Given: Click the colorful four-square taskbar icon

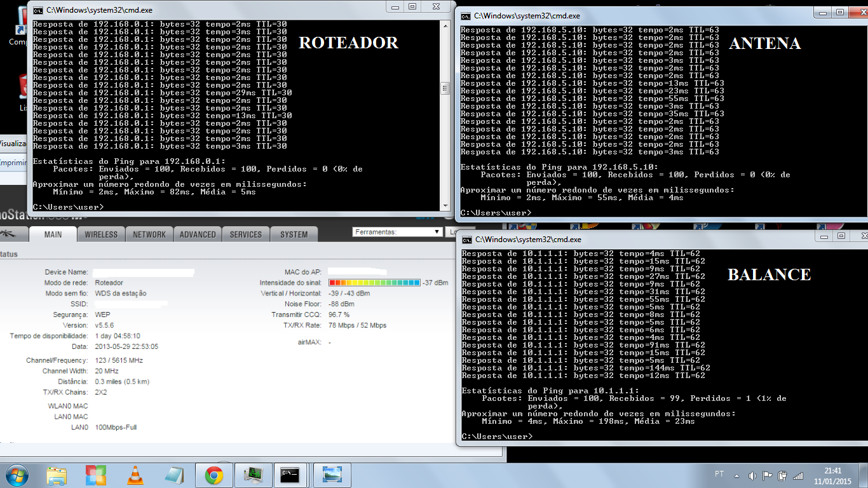Looking at the screenshot, I should (96, 475).
